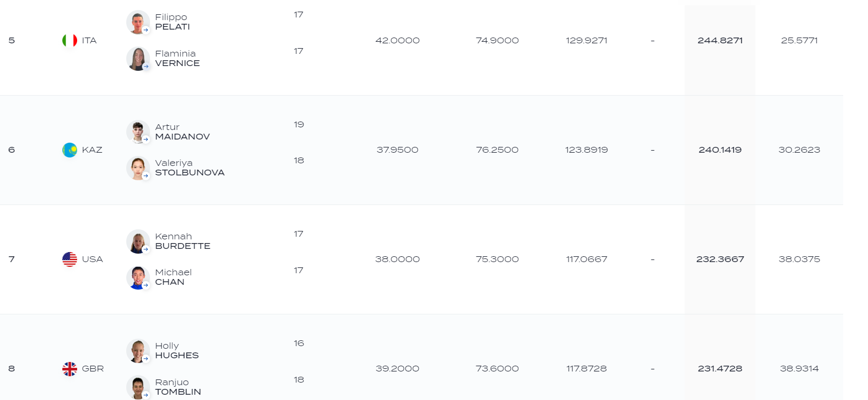Click USA total points 232.3667
Viewport: 868px width, 400px height.
[x=720, y=259]
